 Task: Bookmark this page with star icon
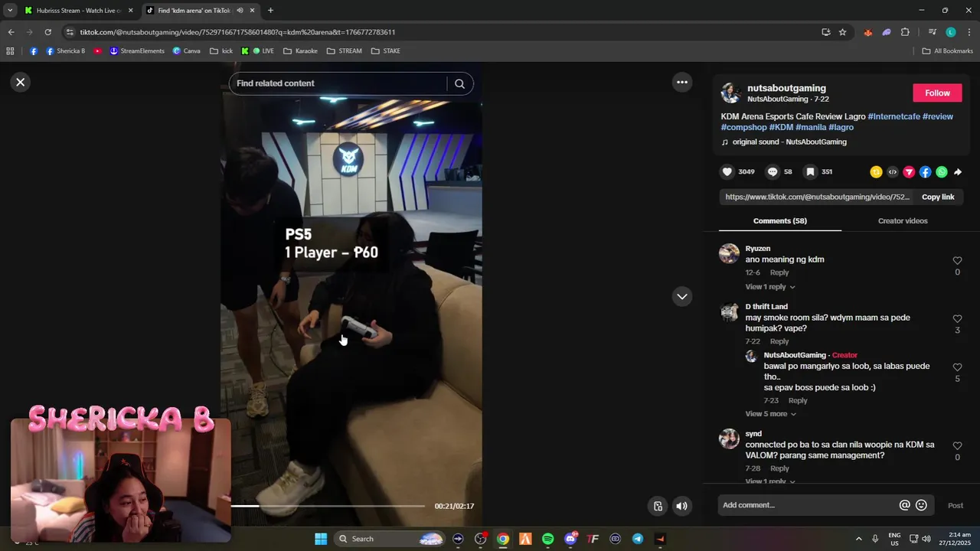coord(842,32)
